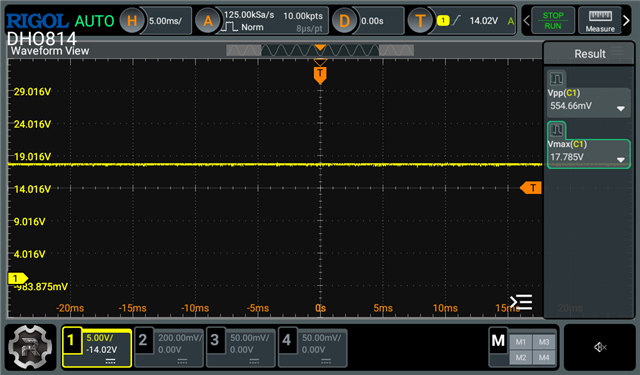
Task: Click the 125.00kSa/s sample rate readout
Action: (249, 15)
